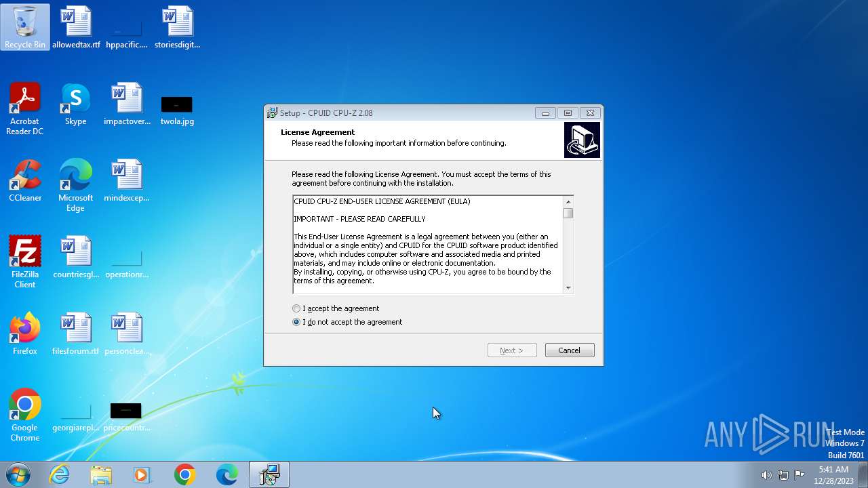Select storiesdigit document icon
Screen dimensions: 868x488
pos(178,28)
